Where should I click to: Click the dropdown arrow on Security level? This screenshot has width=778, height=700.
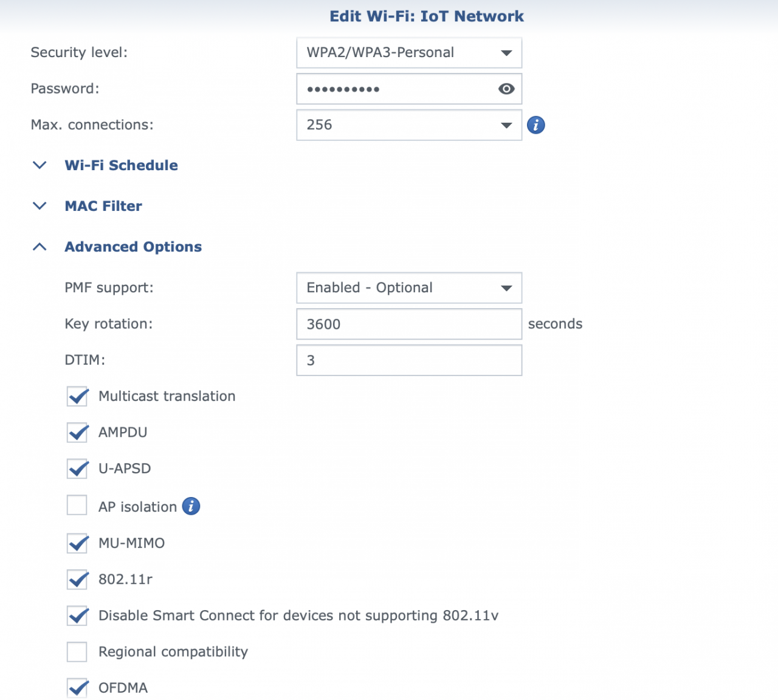(x=506, y=53)
